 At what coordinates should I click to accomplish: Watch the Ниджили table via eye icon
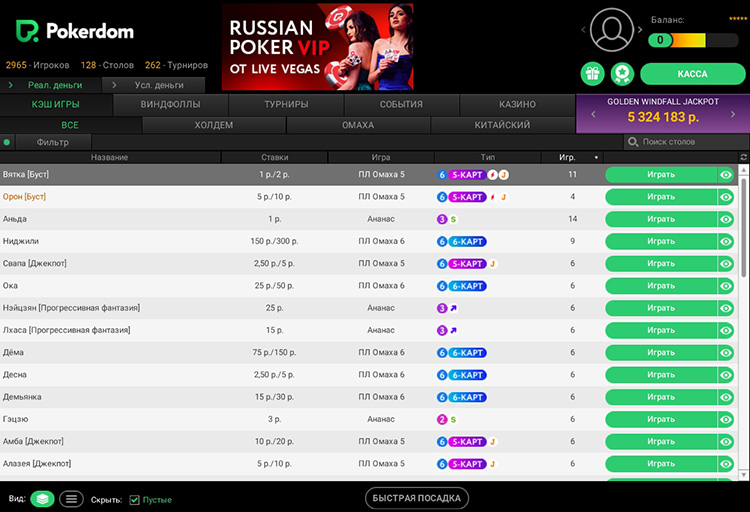(726, 242)
